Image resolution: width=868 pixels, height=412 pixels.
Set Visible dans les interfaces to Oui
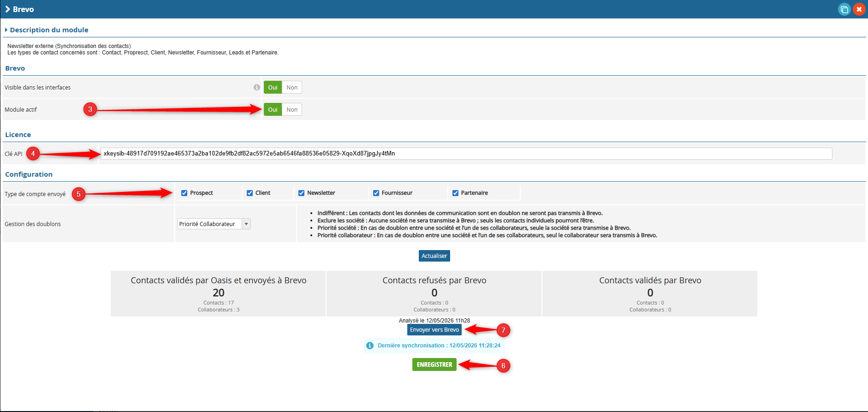pyautogui.click(x=273, y=87)
